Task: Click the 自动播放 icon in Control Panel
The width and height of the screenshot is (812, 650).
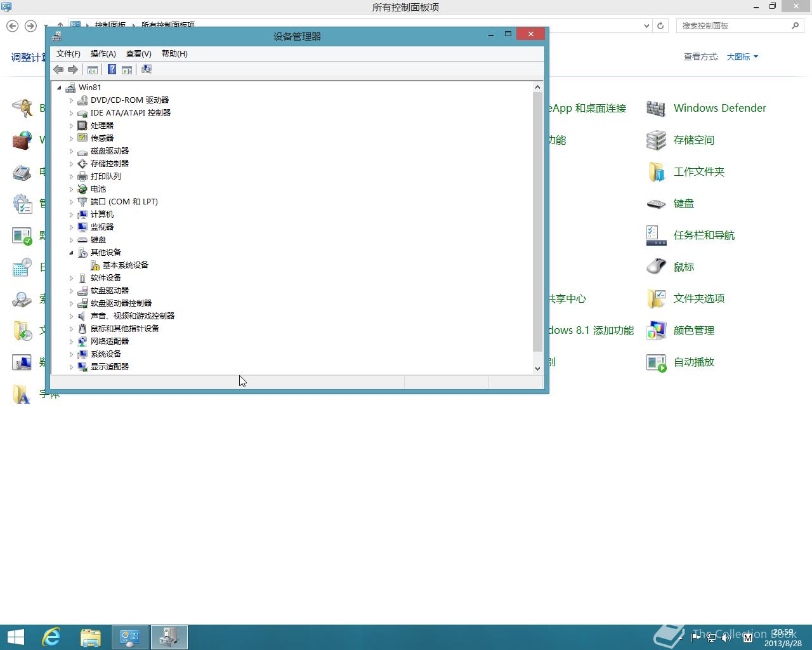Action: pyautogui.click(x=656, y=362)
